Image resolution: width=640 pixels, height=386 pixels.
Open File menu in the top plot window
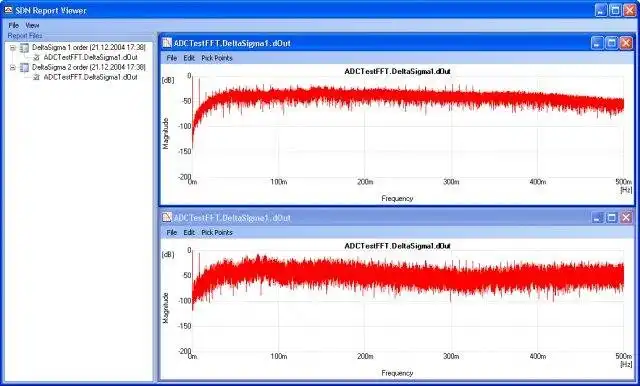(171, 58)
